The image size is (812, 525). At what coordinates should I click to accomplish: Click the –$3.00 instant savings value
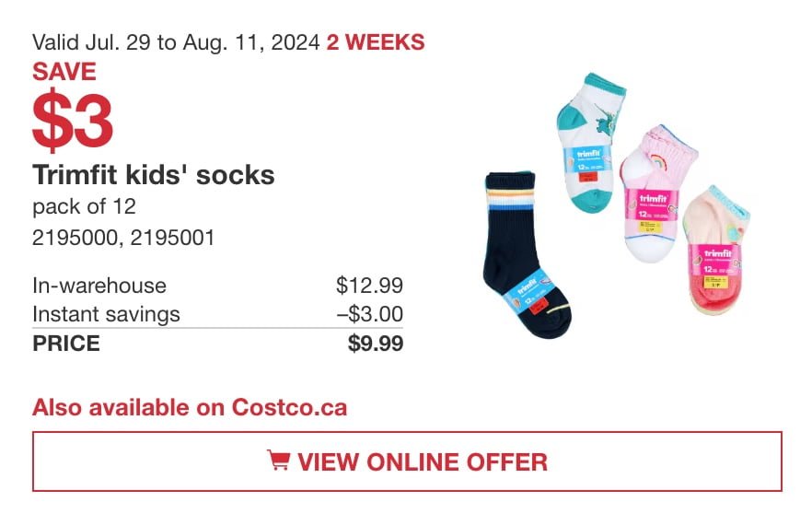pos(370,314)
